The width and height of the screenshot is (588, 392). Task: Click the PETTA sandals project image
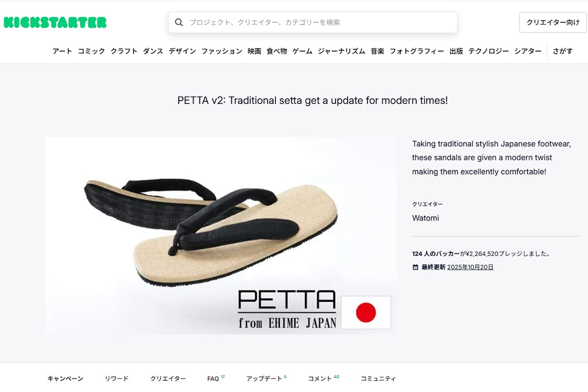[221, 235]
